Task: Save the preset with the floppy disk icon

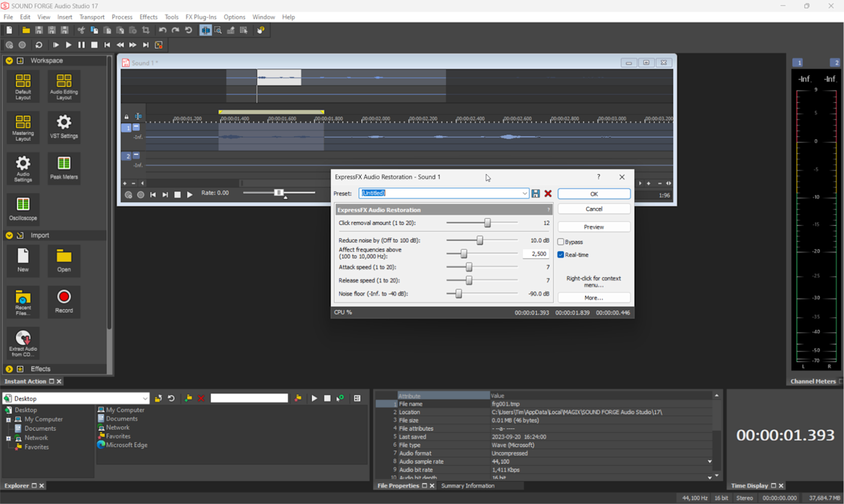Action: (x=535, y=194)
